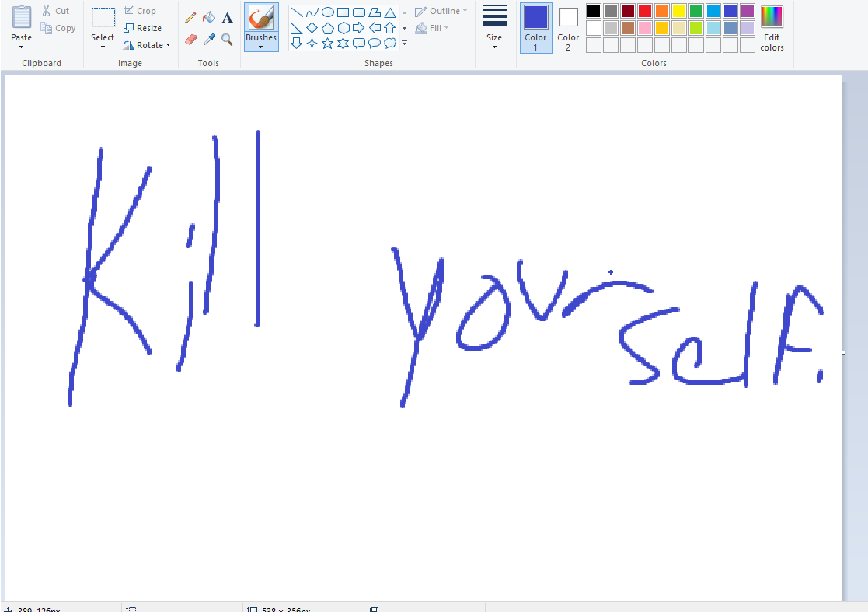Pick the yellow color swatch
Screen dimensions: 868x612
click(679, 11)
